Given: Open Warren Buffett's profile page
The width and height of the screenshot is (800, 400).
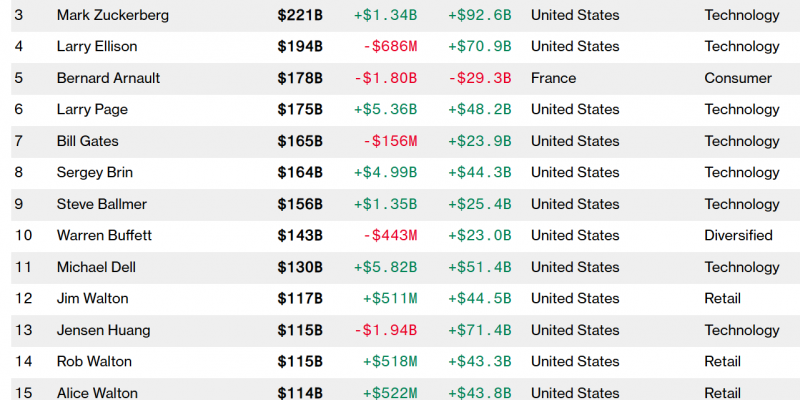Looking at the screenshot, I should click(x=104, y=236).
